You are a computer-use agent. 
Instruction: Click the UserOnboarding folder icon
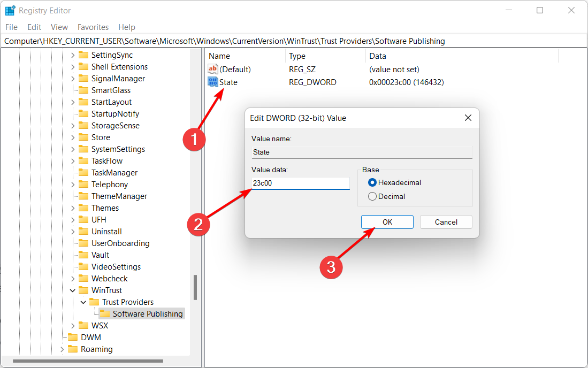83,243
